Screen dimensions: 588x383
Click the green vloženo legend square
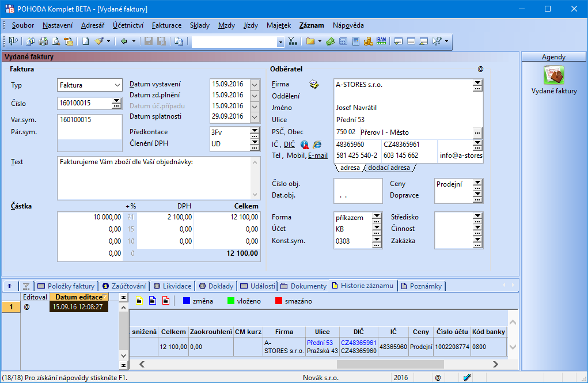point(231,301)
